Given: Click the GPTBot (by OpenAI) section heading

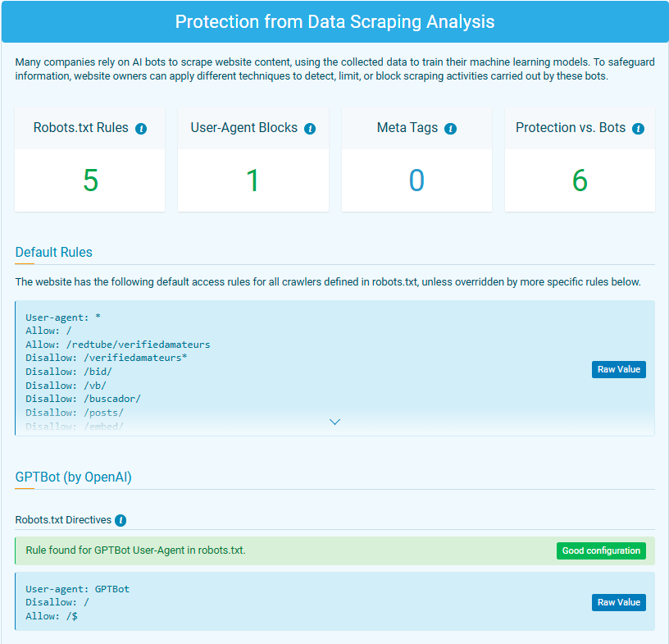Looking at the screenshot, I should pos(73,477).
